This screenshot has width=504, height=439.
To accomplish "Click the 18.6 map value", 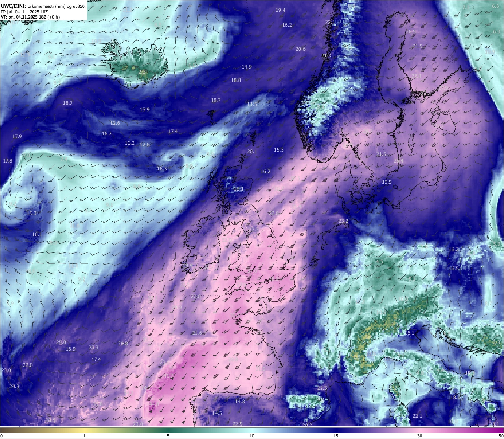I will click(455, 398).
